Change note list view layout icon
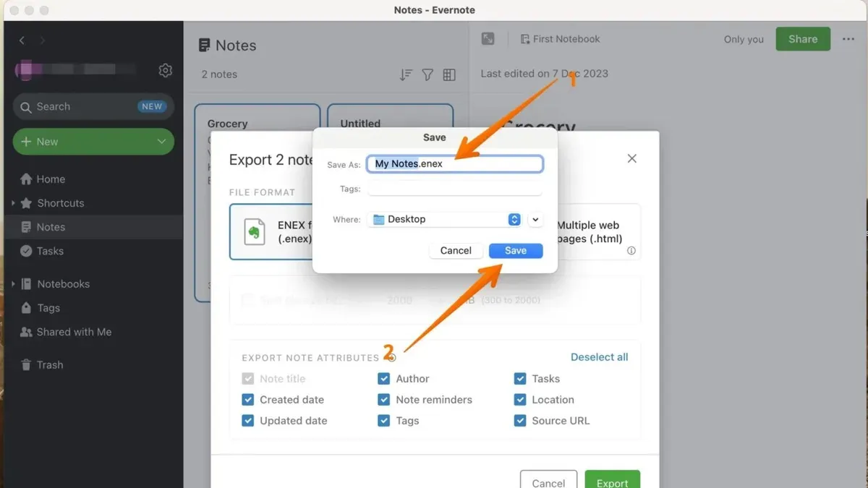Image resolution: width=868 pixels, height=488 pixels. click(449, 75)
